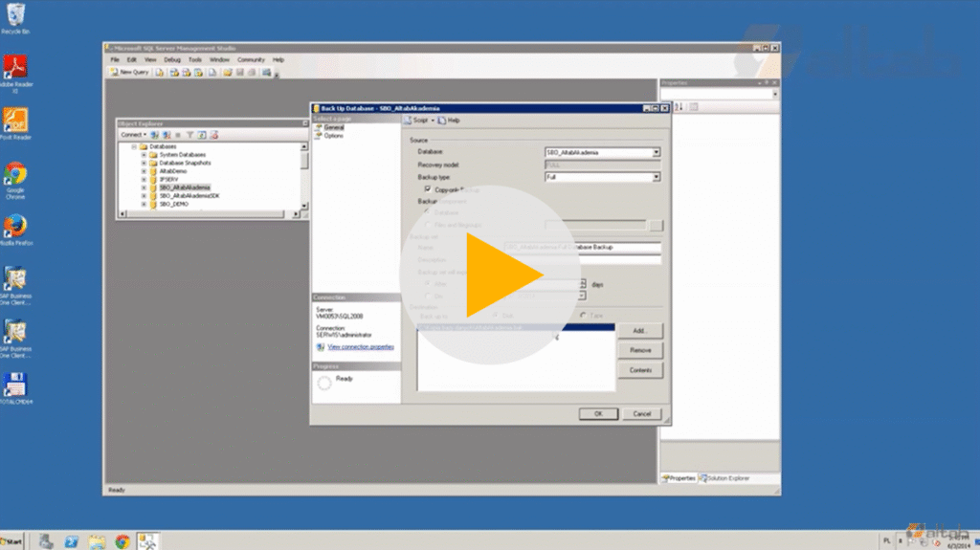Click the Help icon in Backup dialog
The width and height of the screenshot is (980, 550).
442,120
